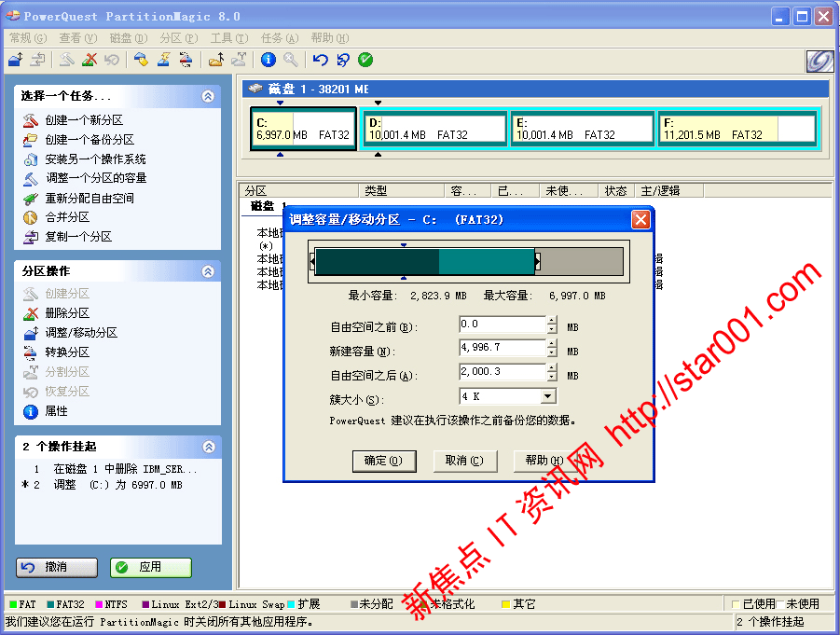Open the 分区 menu
The width and height of the screenshot is (840, 635).
pos(179,38)
